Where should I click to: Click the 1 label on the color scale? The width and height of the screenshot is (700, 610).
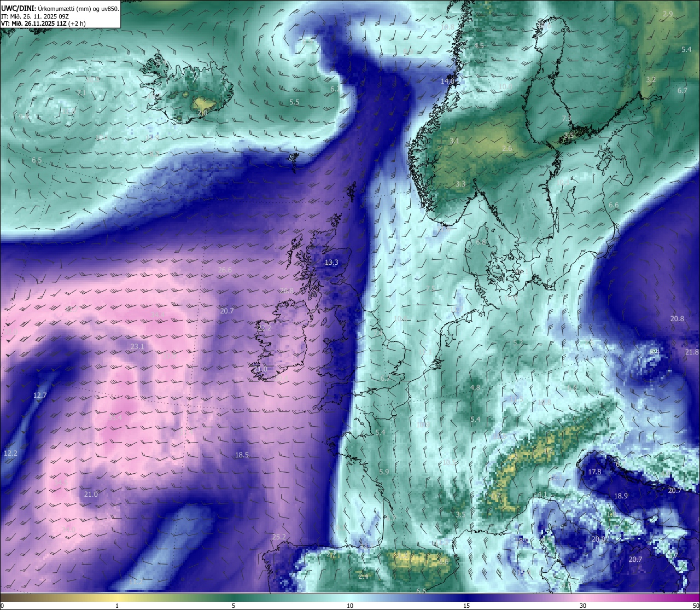point(117,606)
